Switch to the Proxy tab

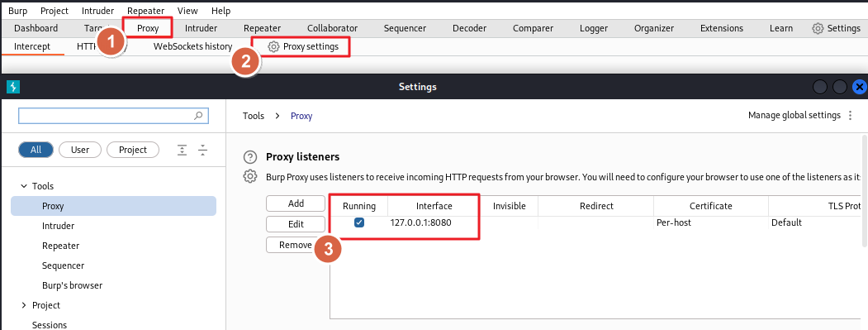148,28
